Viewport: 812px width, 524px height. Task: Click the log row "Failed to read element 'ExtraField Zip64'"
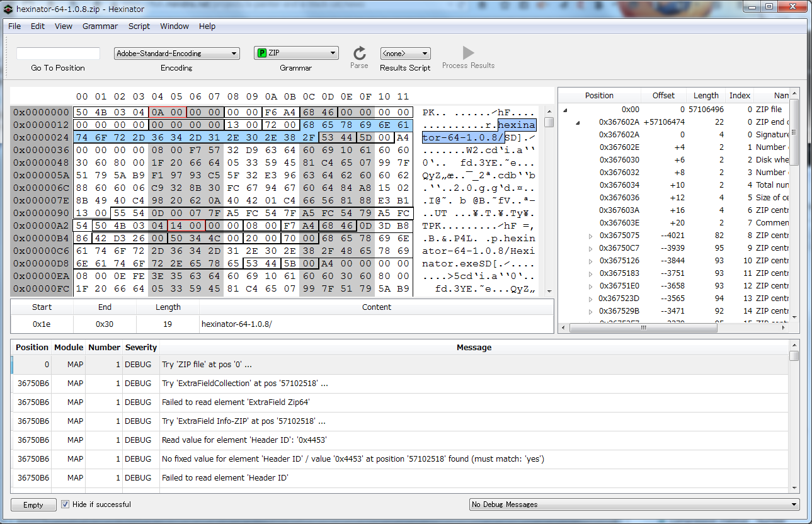pyautogui.click(x=400, y=402)
